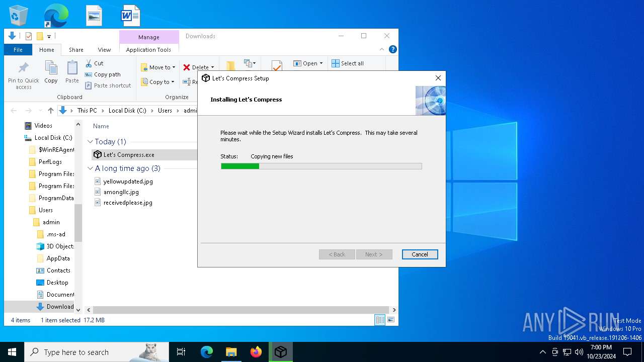Click the Properties icon in the Quick Access Toolbar
644x362 pixels.
[29, 36]
